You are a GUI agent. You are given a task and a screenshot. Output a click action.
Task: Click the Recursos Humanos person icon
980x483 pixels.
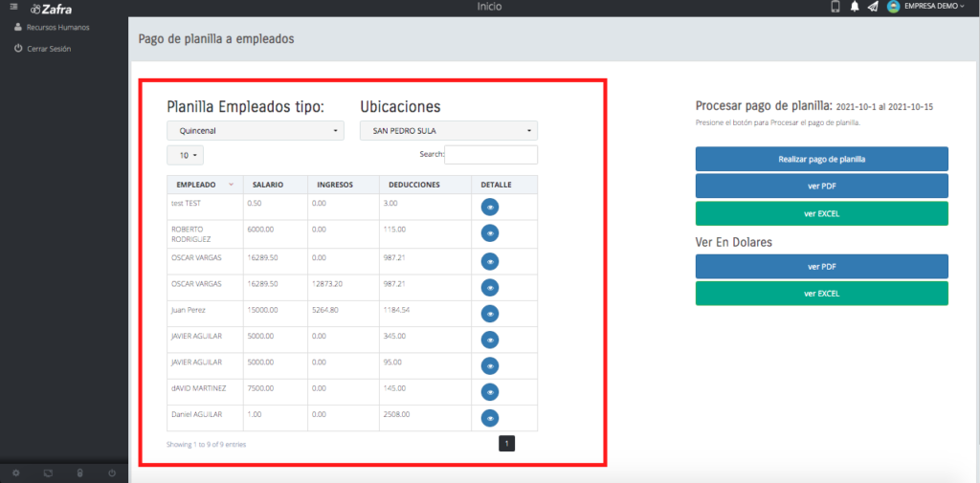18,27
